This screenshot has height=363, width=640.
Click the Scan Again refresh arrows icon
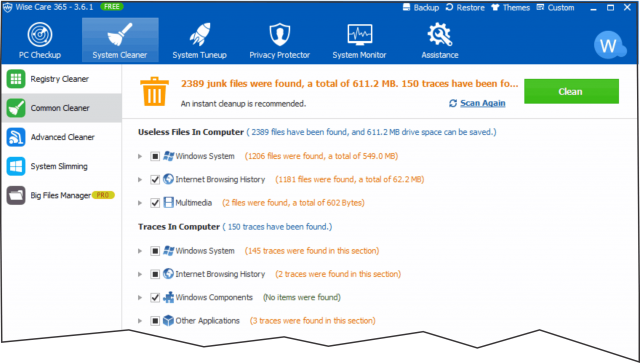pyautogui.click(x=453, y=103)
